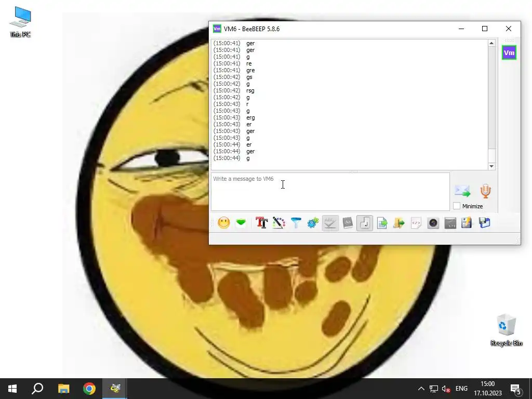
Task: Click the green preset message icon
Action: tap(241, 223)
